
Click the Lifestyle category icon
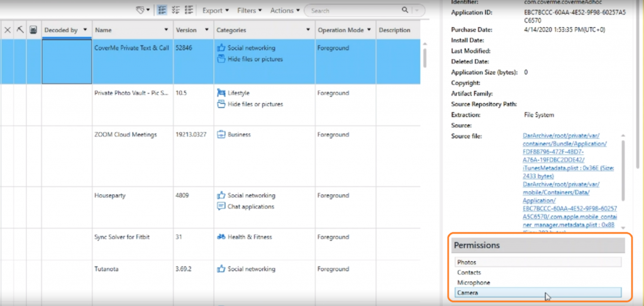221,93
